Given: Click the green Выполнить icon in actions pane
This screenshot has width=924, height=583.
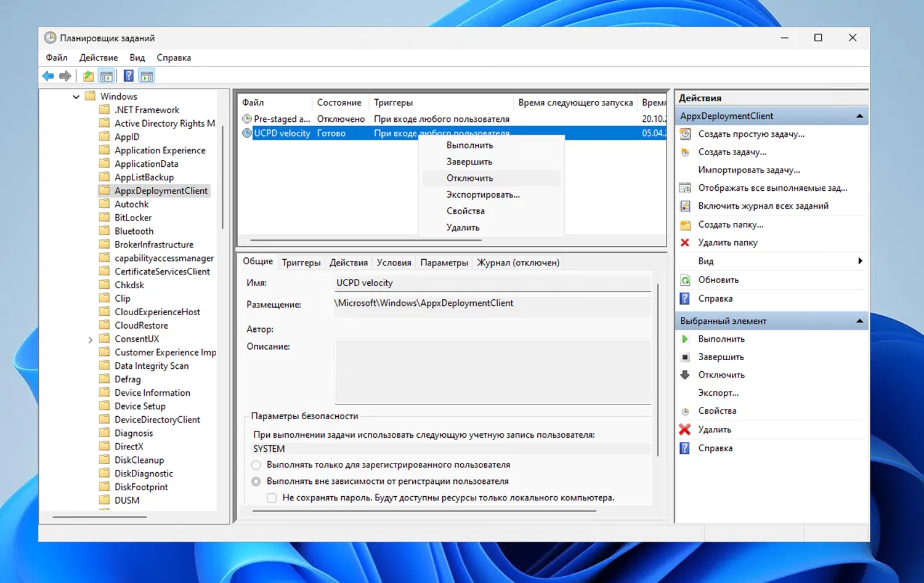Looking at the screenshot, I should coord(684,339).
